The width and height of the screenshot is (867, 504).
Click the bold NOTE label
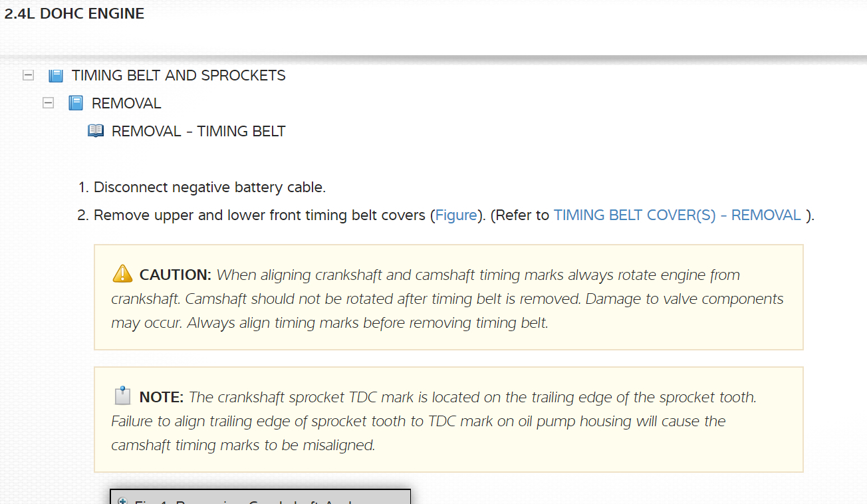[161, 398]
